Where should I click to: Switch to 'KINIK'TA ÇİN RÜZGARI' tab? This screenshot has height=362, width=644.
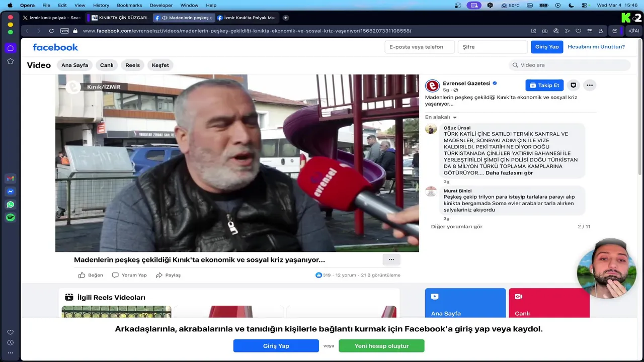119,18
